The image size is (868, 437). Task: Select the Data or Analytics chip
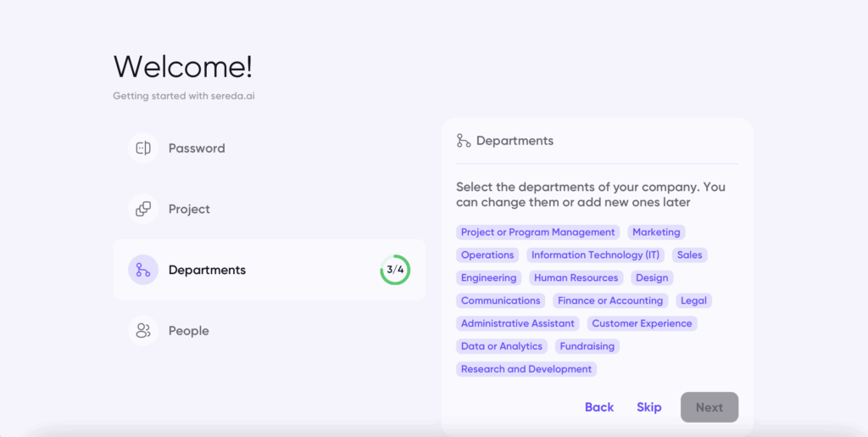(502, 346)
